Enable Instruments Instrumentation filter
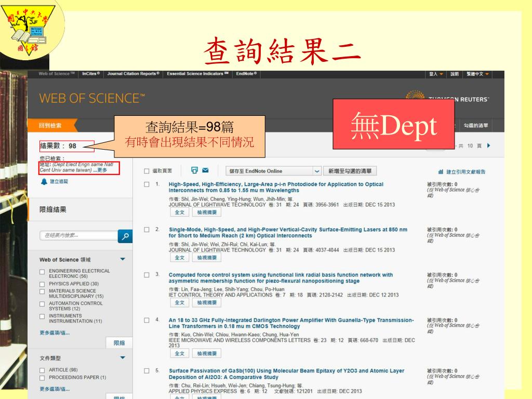 [42, 316]
